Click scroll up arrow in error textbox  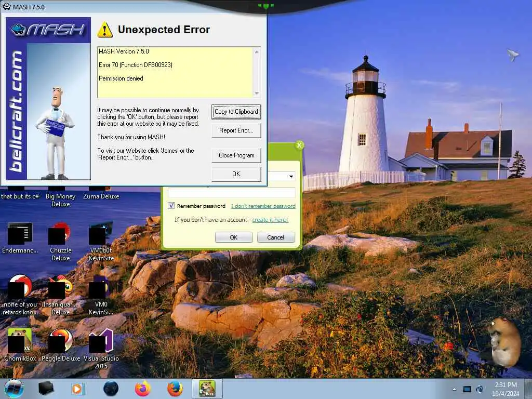coord(257,52)
